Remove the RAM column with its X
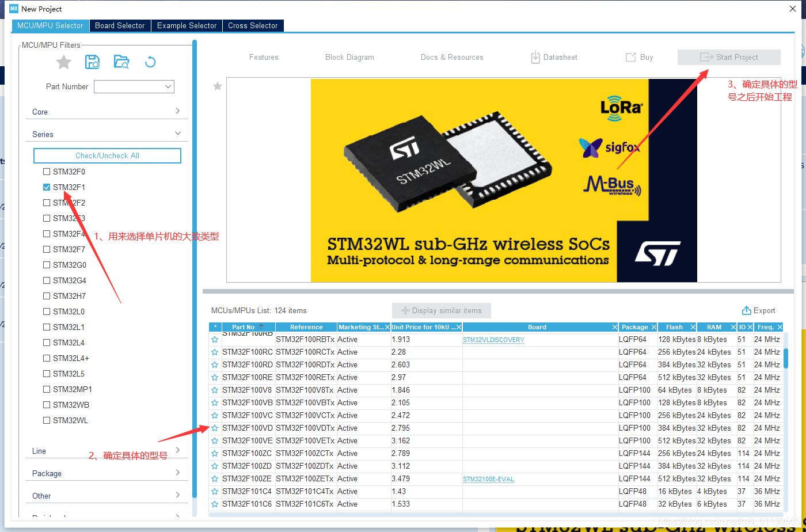This screenshot has width=806, height=532. (733, 327)
